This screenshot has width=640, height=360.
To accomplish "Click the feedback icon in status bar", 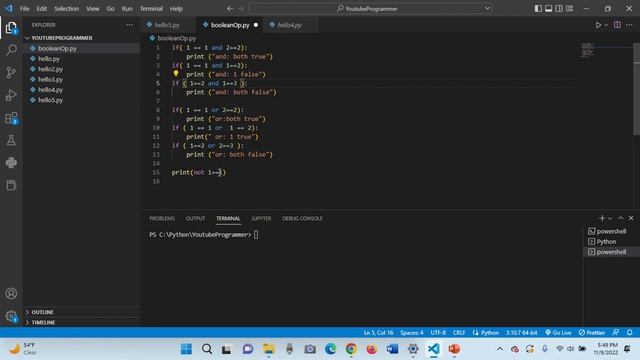I will point(616,333).
